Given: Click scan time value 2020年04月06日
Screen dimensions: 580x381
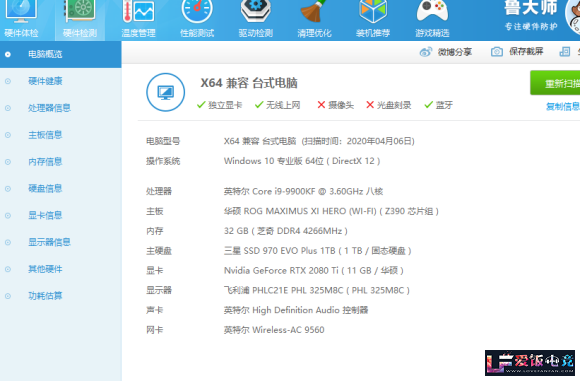Looking at the screenshot, I should coord(379,141).
